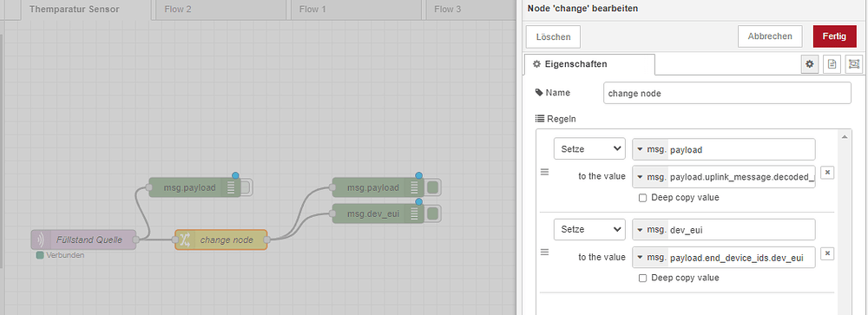Click the Abbrechen button
The image size is (868, 315).
(x=770, y=36)
